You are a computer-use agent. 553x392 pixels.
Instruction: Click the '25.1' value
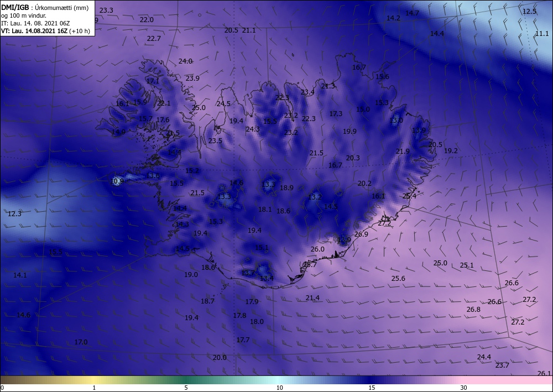[467, 265]
